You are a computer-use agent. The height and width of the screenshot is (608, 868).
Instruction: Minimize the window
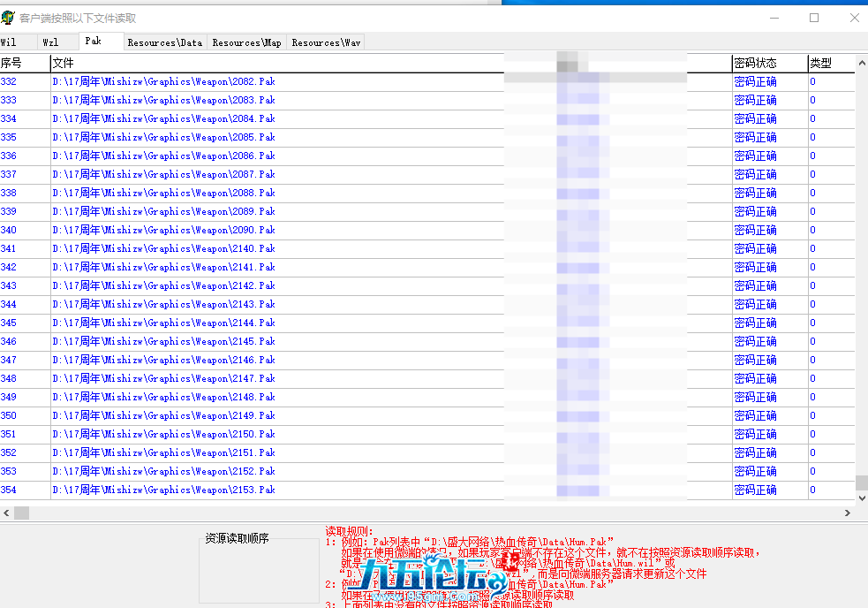774,18
